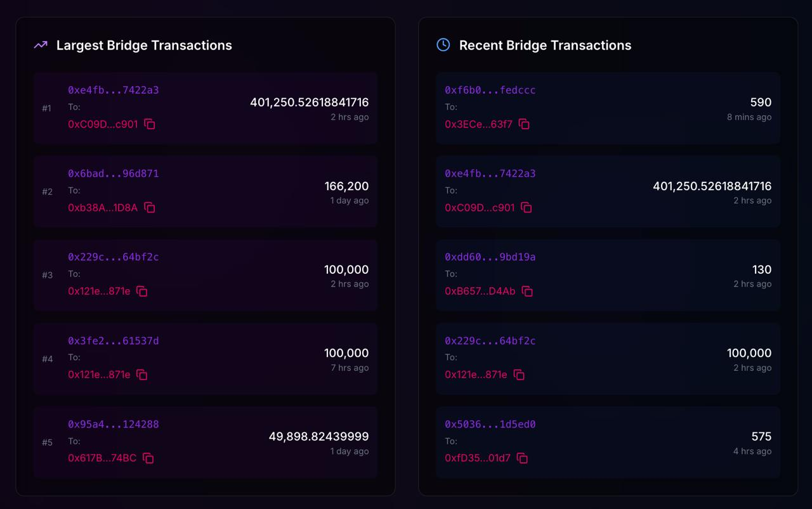Copy 0x121e...871e address in Recent list
Viewport: 812px width, 509px height.
[x=519, y=375]
